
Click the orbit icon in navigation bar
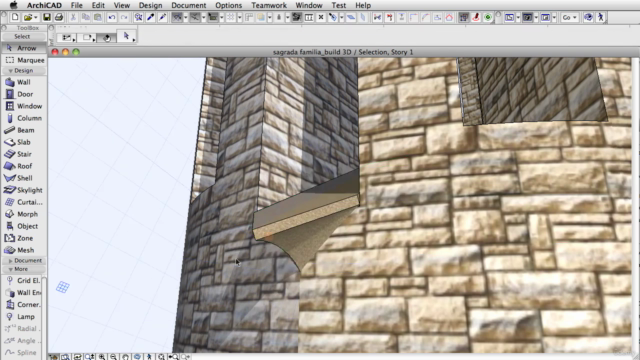137,357
